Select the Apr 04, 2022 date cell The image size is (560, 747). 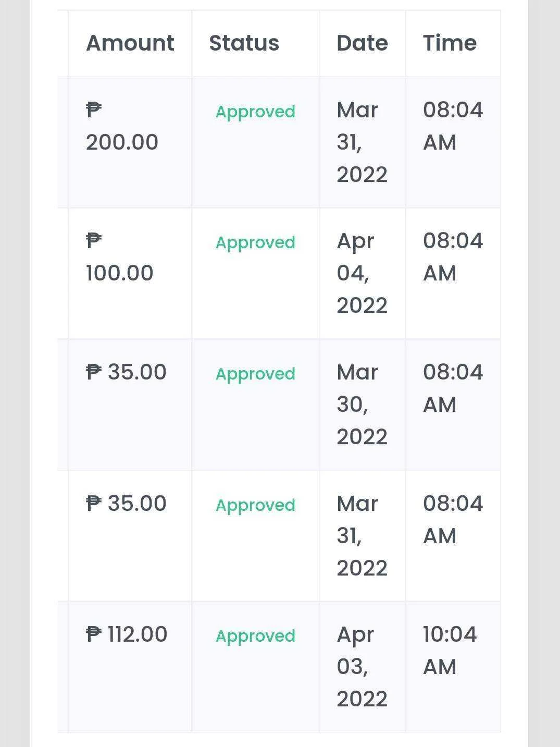(x=362, y=273)
